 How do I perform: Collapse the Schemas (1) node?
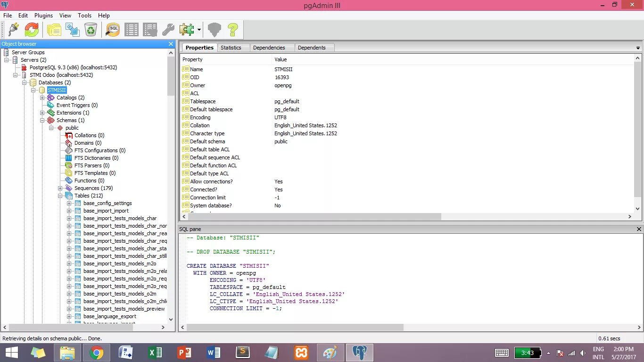42,120
